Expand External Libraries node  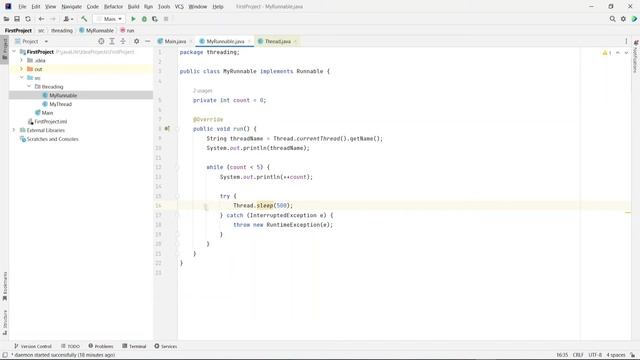coord(14,130)
